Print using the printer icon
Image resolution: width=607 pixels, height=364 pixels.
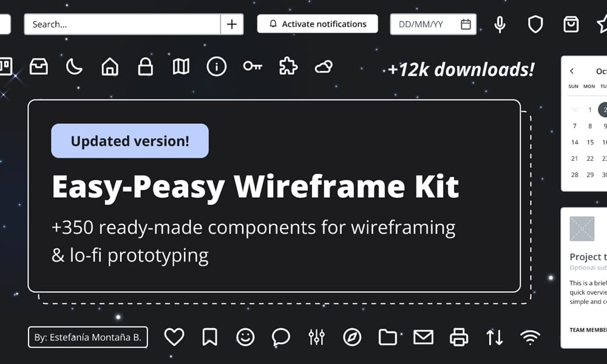[x=459, y=336]
